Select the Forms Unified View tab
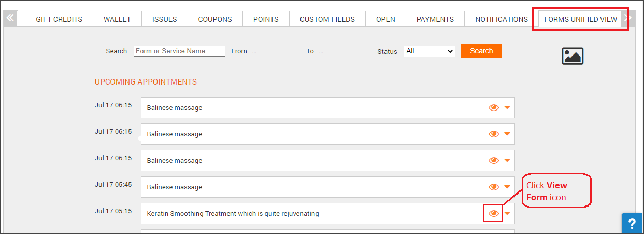Image resolution: width=644 pixels, height=234 pixels. point(581,19)
